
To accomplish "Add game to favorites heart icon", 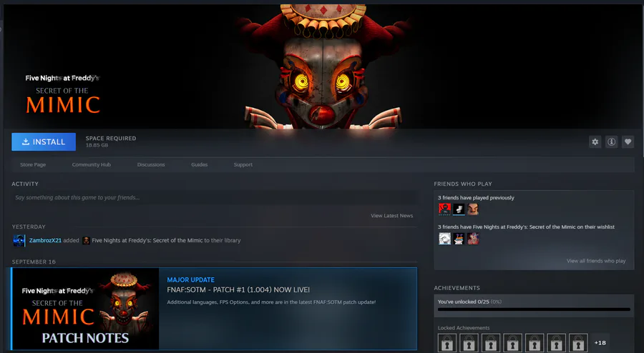I will (x=628, y=142).
